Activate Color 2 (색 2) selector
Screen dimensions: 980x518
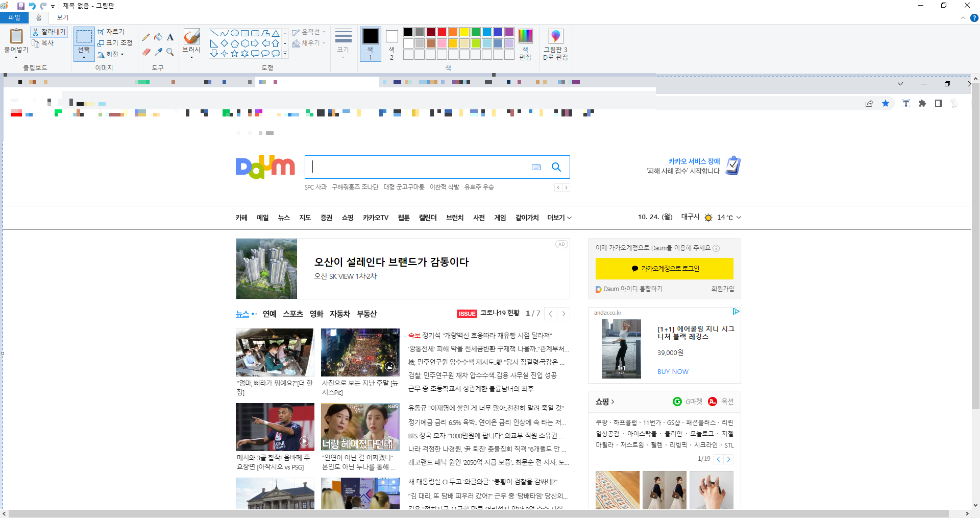[391, 44]
